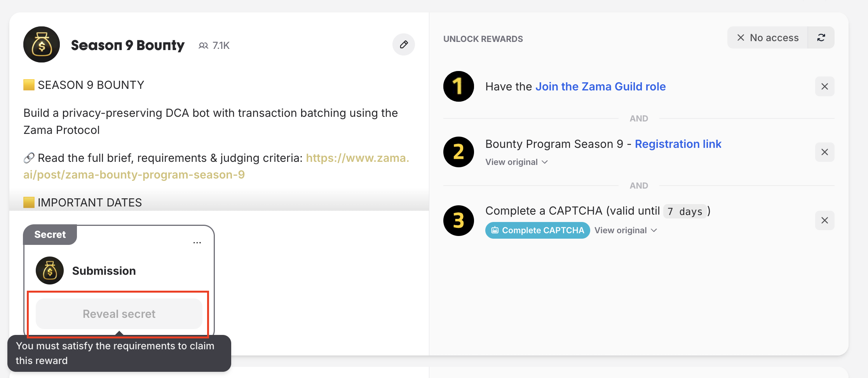Click the pencil edit icon

404,45
